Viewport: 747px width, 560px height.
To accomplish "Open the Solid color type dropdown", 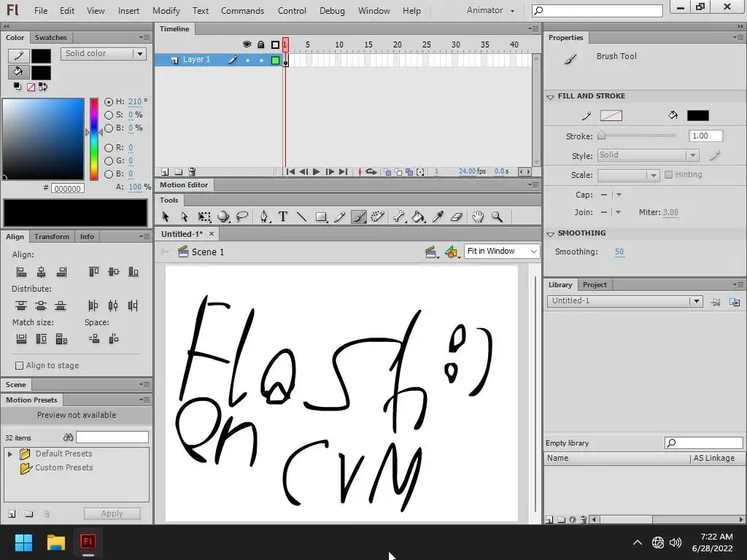I will [x=104, y=54].
